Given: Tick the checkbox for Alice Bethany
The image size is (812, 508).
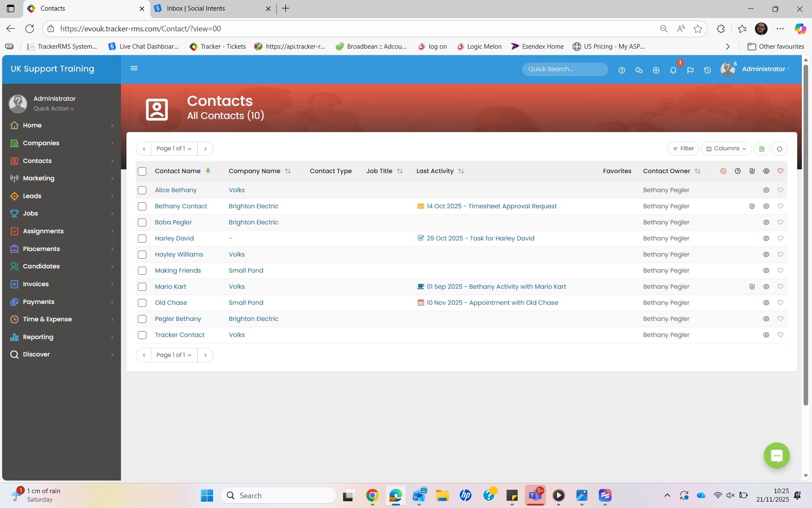Looking at the screenshot, I should tap(142, 190).
